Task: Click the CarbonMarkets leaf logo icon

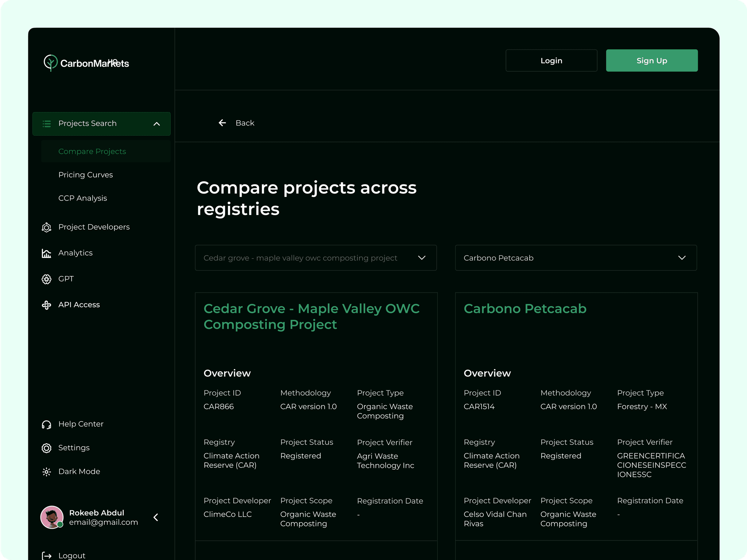Action: coord(50,63)
